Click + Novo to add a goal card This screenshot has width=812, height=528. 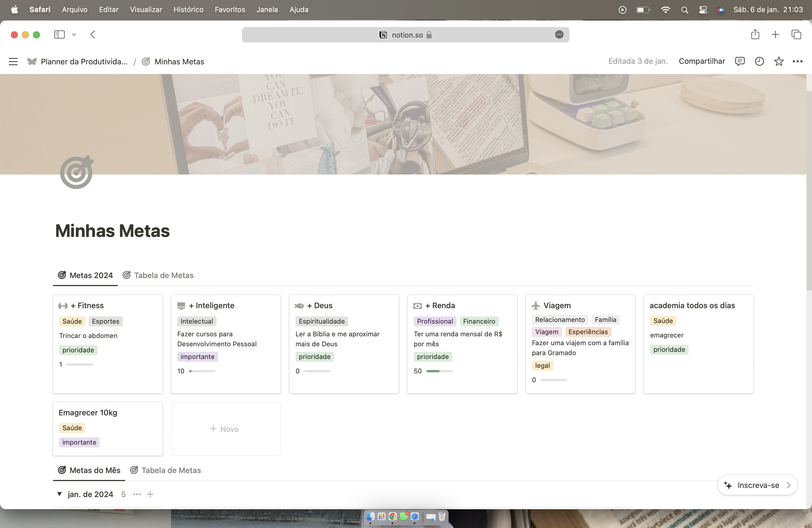(x=226, y=429)
